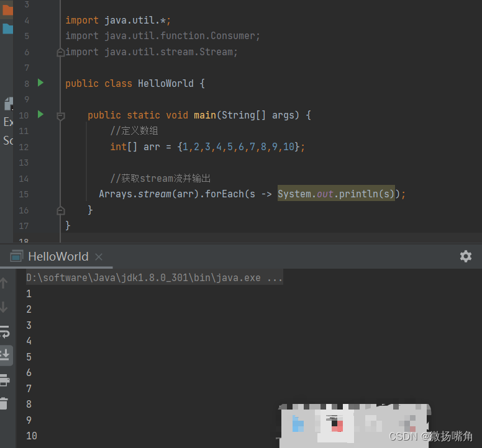Click the down arrow in Run console

[x=4, y=307]
